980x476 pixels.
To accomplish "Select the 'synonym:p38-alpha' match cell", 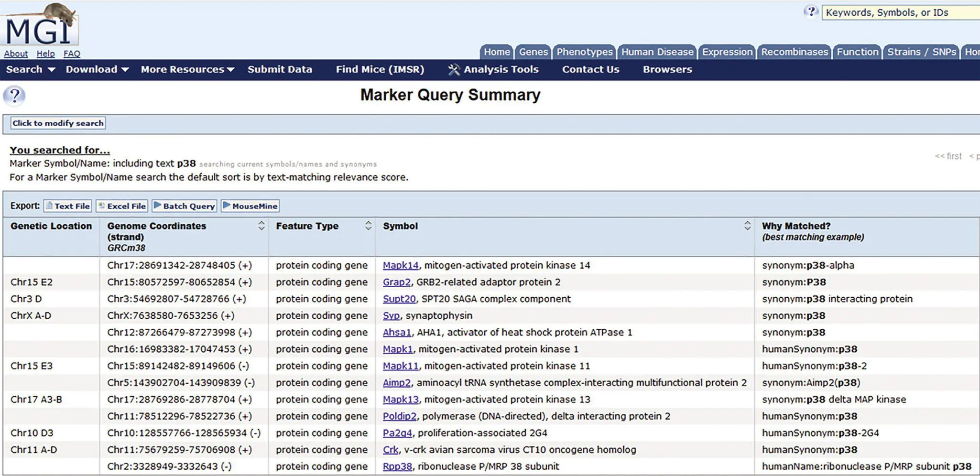I will (808, 265).
